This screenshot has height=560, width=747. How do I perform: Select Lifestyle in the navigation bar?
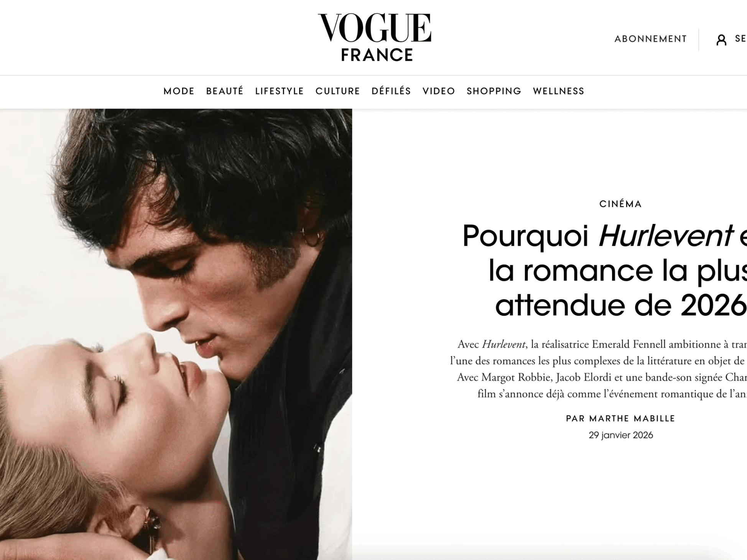tap(280, 91)
